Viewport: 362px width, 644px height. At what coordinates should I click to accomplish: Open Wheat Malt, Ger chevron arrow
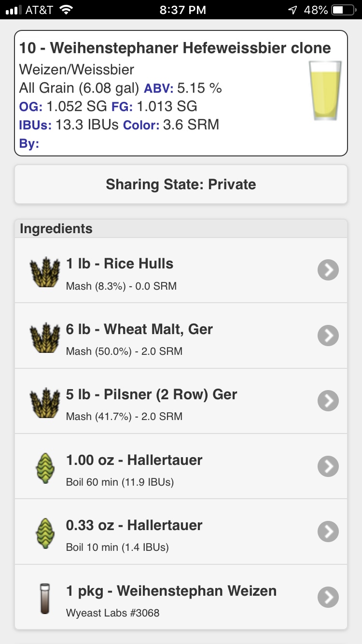pos(328,336)
